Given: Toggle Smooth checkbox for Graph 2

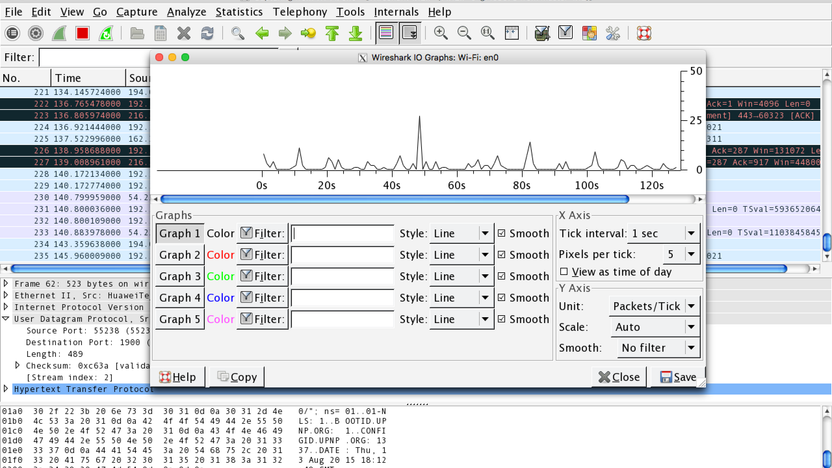Looking at the screenshot, I should point(501,255).
